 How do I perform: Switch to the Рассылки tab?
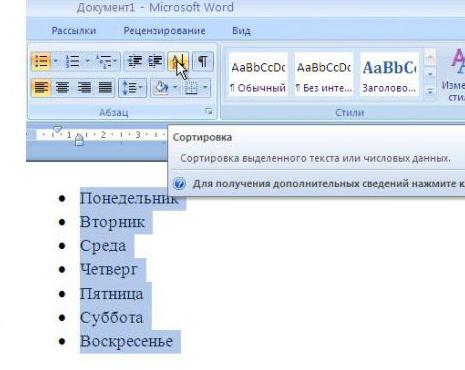74,31
